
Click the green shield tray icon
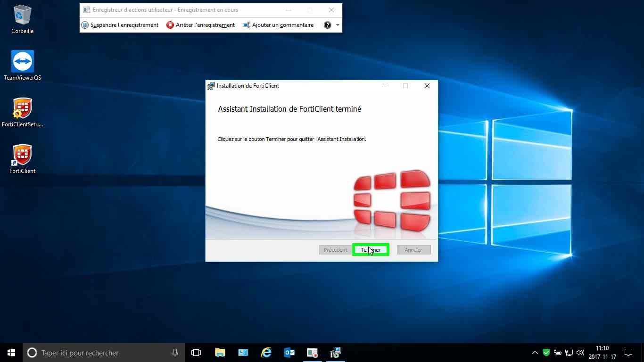546,352
